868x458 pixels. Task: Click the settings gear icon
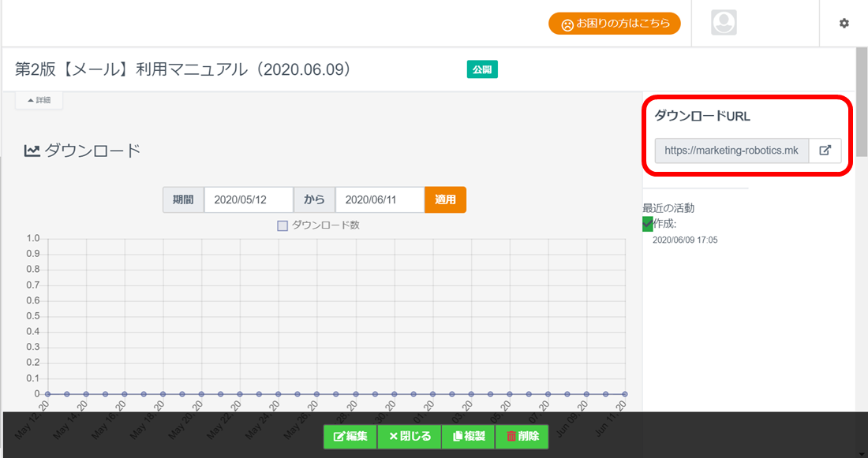coord(844,24)
